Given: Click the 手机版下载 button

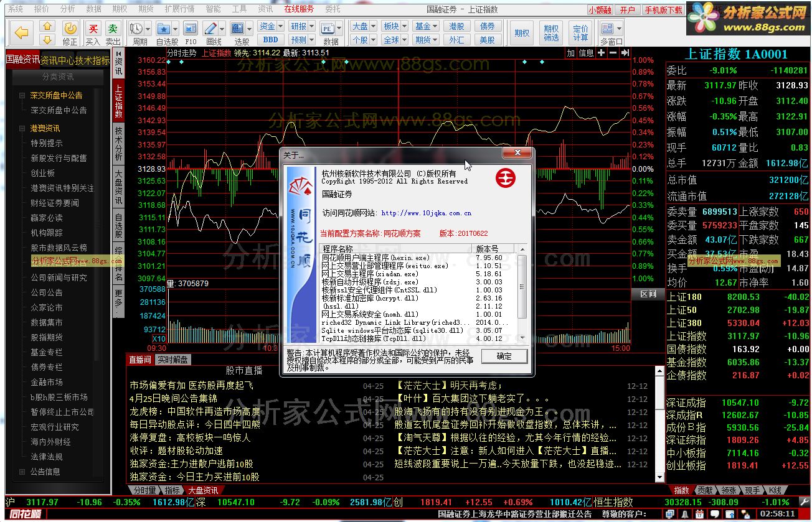Looking at the screenshot, I should tap(663, 10).
